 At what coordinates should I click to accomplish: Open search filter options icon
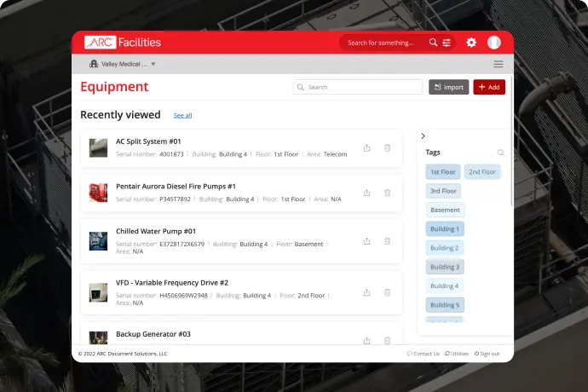447,43
